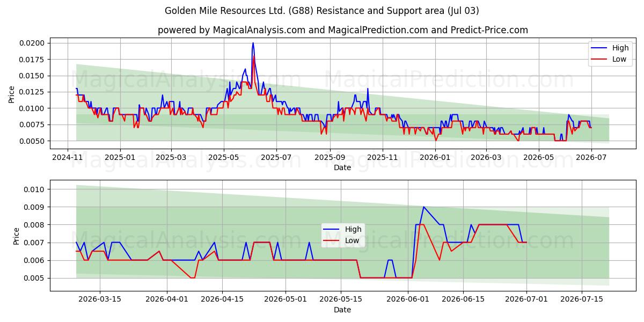Viewport: 644px width, 322px height.
Task: Click the 0.008 tick on bottom chart
Action: tap(35, 224)
